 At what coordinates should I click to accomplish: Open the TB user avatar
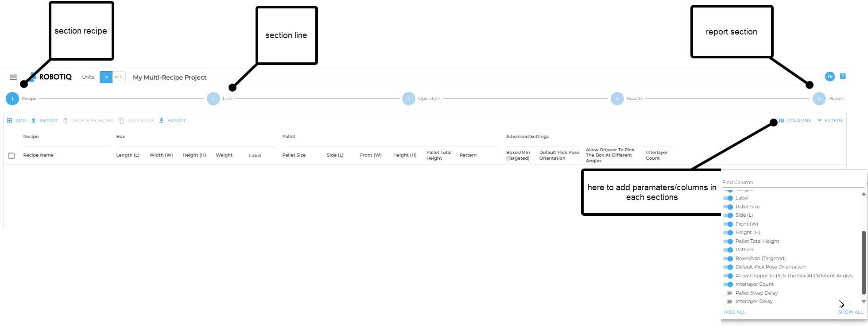(x=830, y=77)
